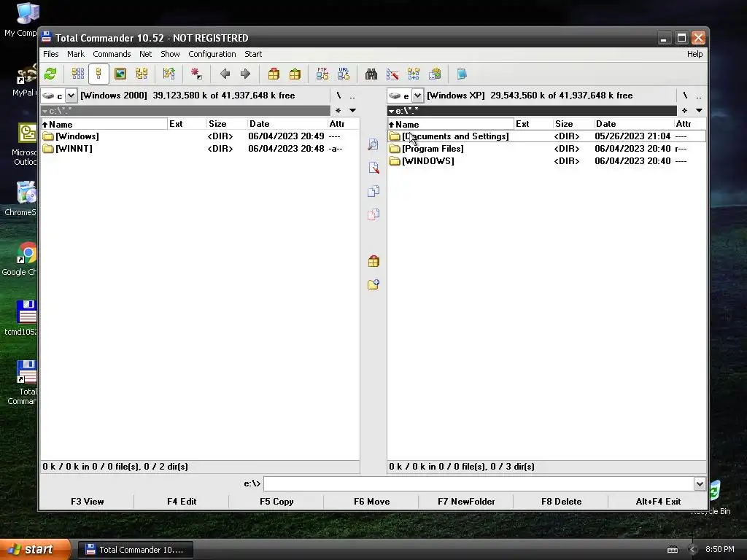Click the Pack files toolbar icon
This screenshot has width=747, height=560.
tap(274, 74)
